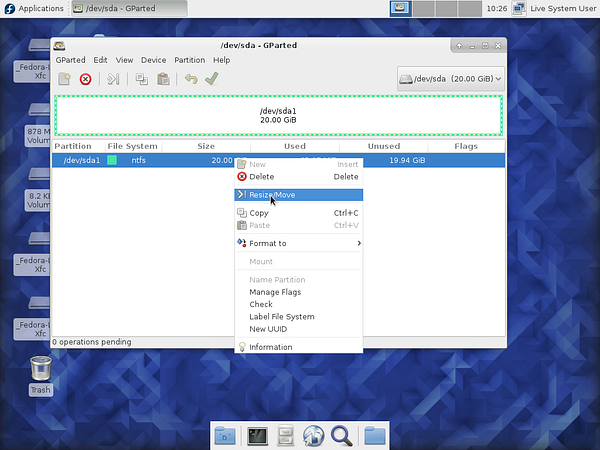Choose Copy from the context menu

pyautogui.click(x=298, y=213)
